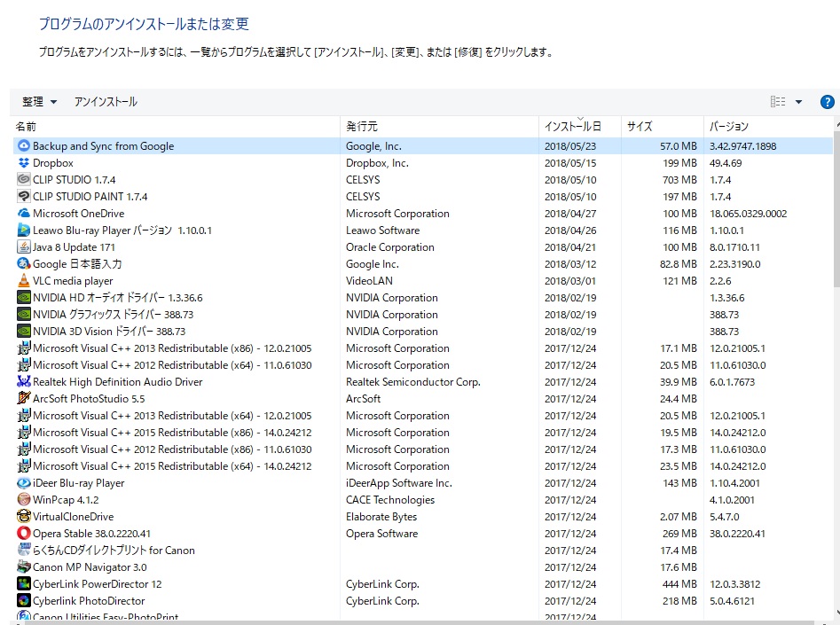Image resolution: width=840 pixels, height=625 pixels.
Task: Click the vertical scrollbar on the right
Action: pos(835,355)
